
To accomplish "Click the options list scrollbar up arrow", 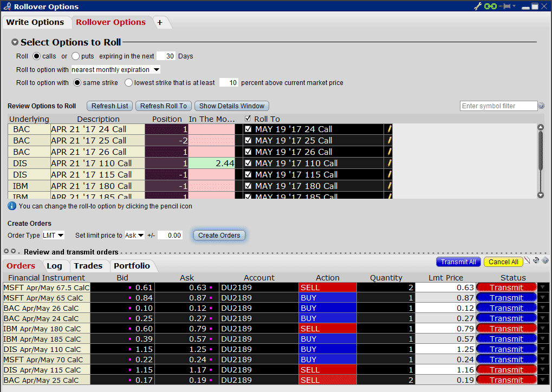I will (x=541, y=127).
